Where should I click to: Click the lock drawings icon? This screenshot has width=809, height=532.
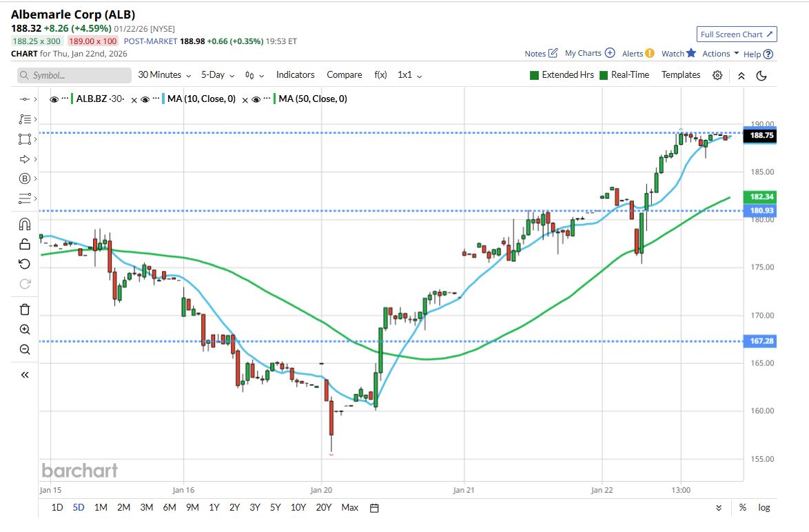coord(25,244)
